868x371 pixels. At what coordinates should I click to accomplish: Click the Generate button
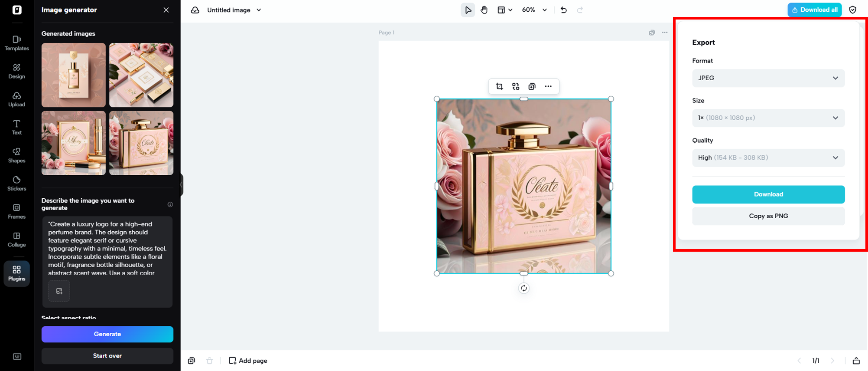107,334
